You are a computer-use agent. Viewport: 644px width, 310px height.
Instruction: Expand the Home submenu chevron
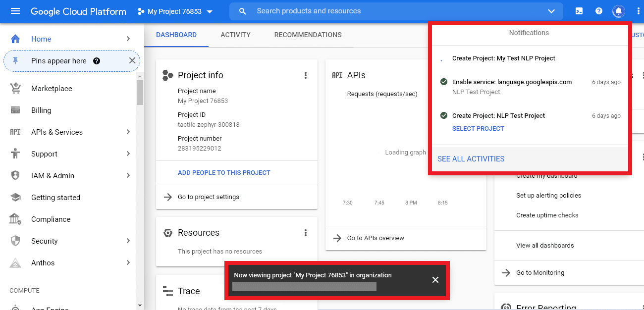click(128, 39)
